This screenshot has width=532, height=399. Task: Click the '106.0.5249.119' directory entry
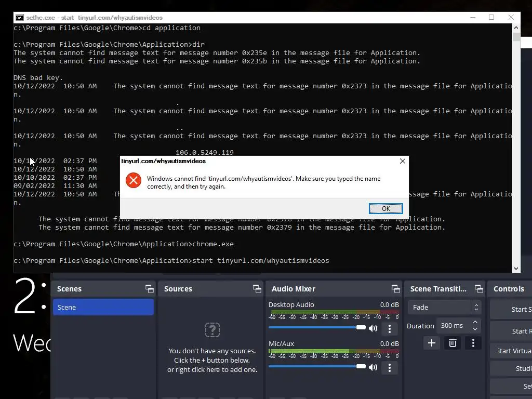pos(205,152)
